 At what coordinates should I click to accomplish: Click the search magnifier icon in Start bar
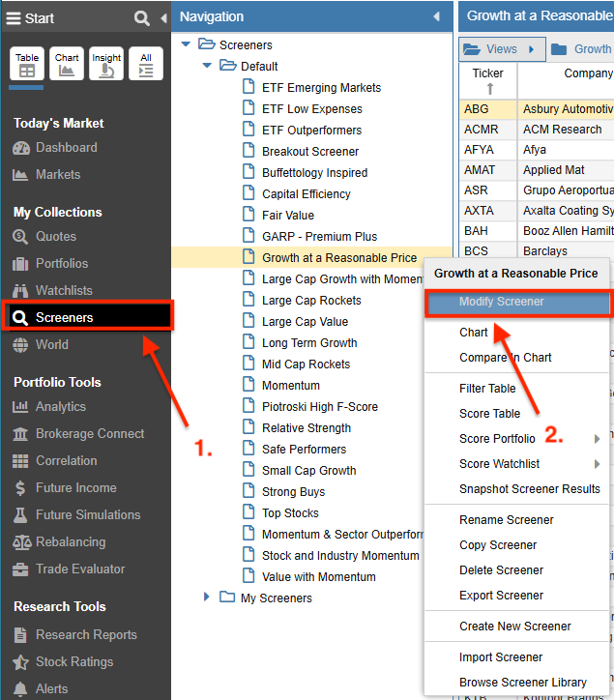(141, 18)
